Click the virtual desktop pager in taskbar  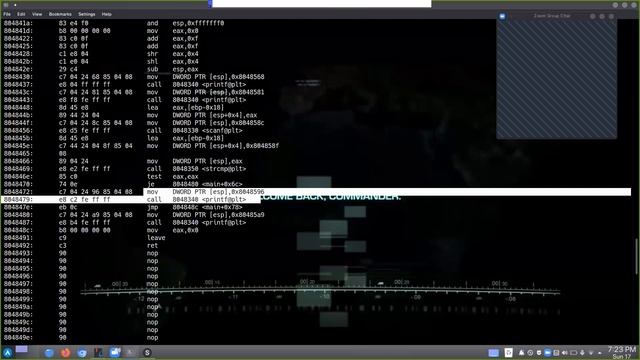coord(22,349)
